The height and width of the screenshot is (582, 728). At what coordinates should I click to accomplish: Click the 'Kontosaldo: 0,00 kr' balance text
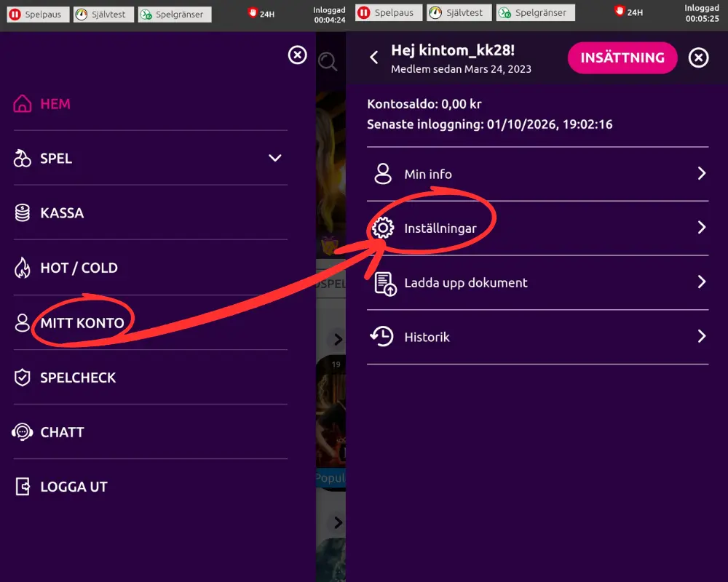coord(424,104)
